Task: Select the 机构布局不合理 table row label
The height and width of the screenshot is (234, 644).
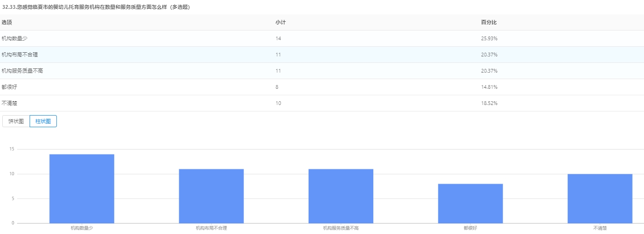Action: click(x=19, y=55)
